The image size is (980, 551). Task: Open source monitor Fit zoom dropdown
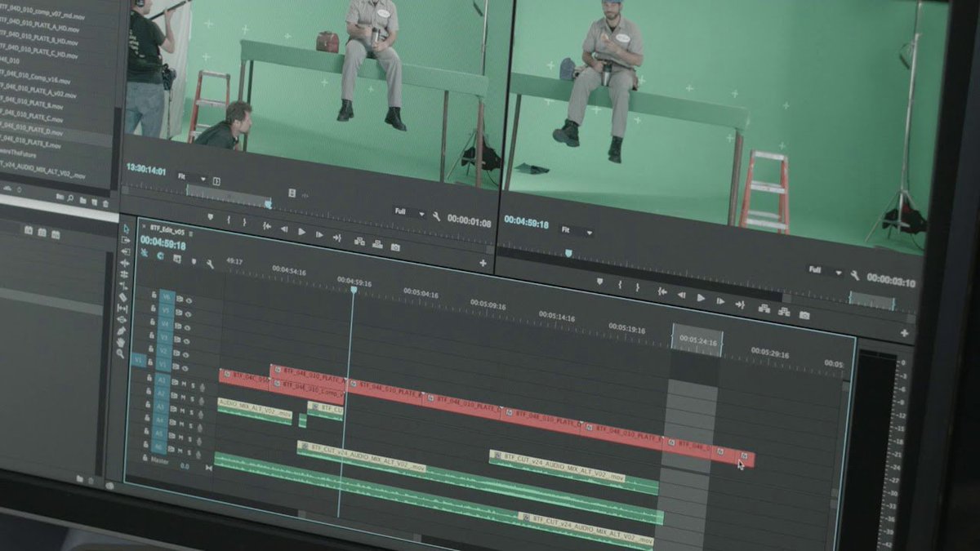193,177
